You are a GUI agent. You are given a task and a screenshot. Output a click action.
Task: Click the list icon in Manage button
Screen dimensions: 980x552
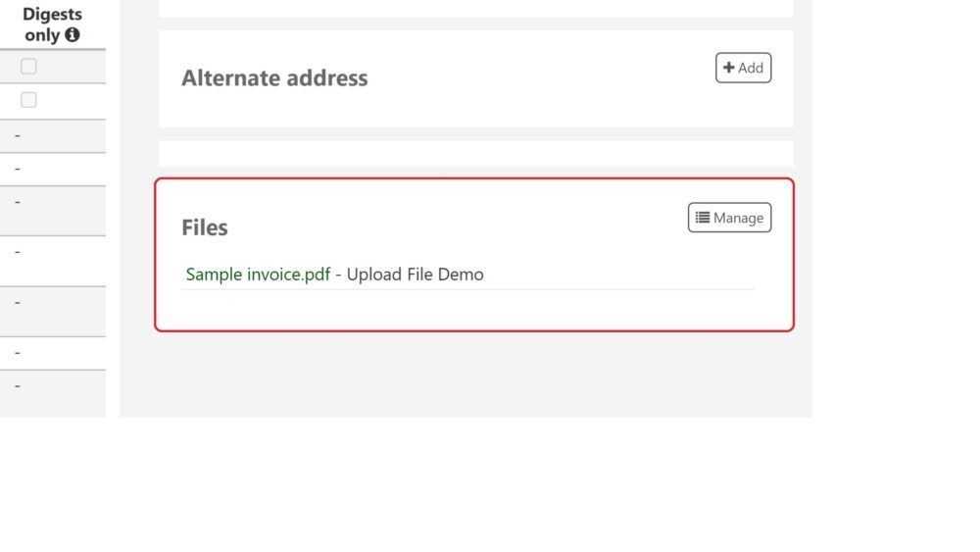[x=703, y=218]
